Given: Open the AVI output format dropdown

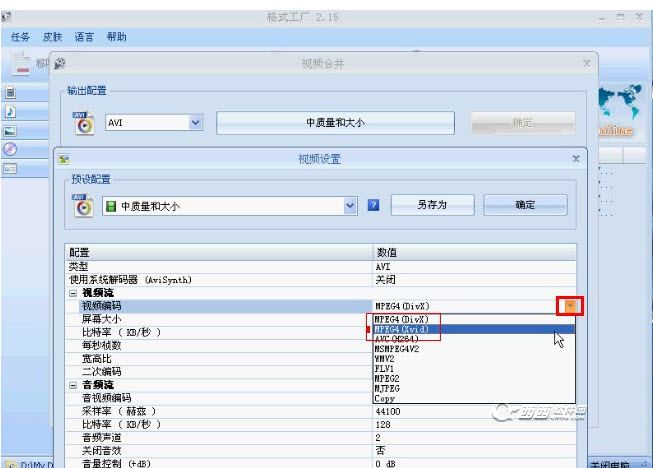Looking at the screenshot, I should (x=195, y=123).
